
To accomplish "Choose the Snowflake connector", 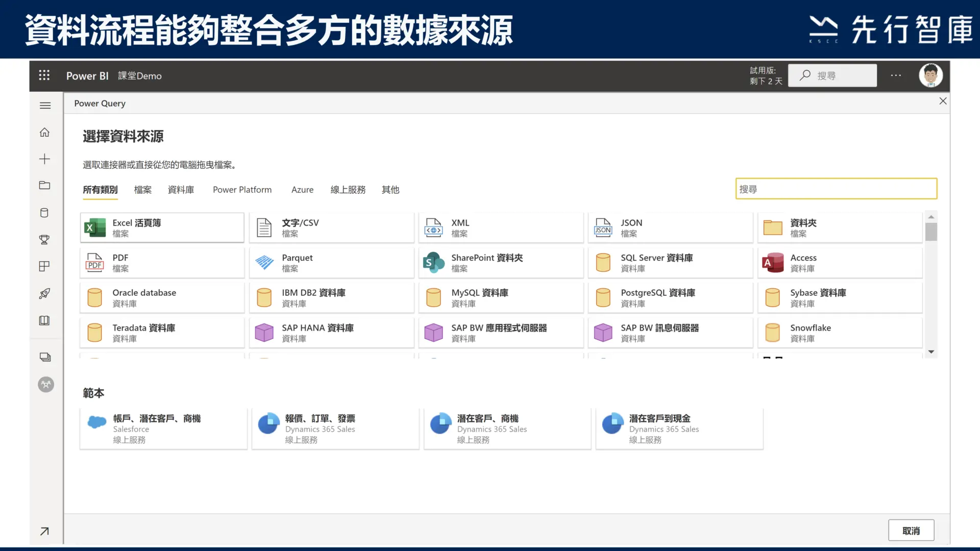I will [840, 333].
